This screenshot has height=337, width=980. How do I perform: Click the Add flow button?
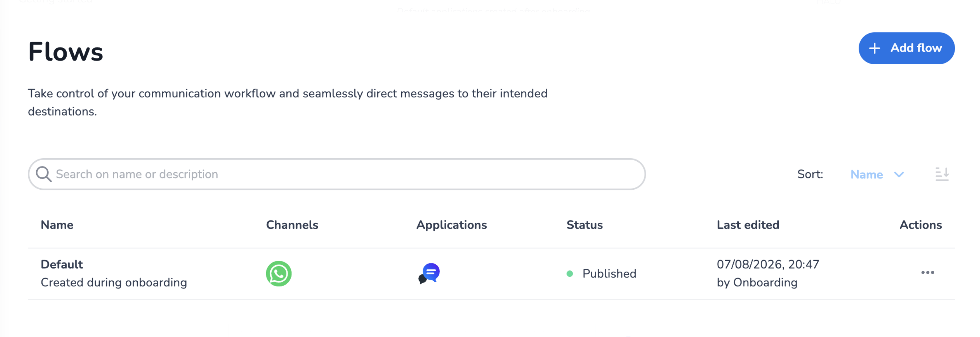point(906,48)
